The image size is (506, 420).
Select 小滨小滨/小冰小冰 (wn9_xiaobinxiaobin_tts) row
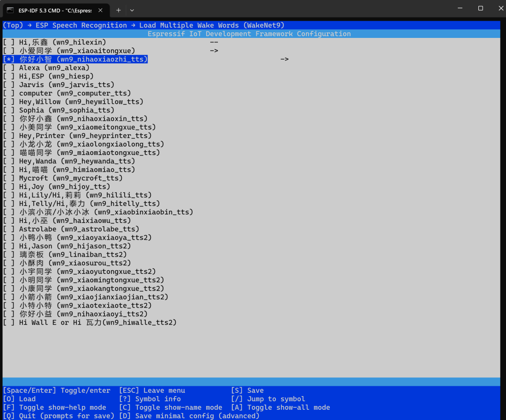click(98, 212)
